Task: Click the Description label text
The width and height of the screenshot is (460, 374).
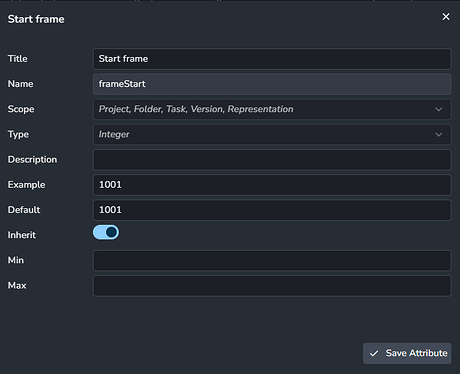Action: tap(32, 160)
